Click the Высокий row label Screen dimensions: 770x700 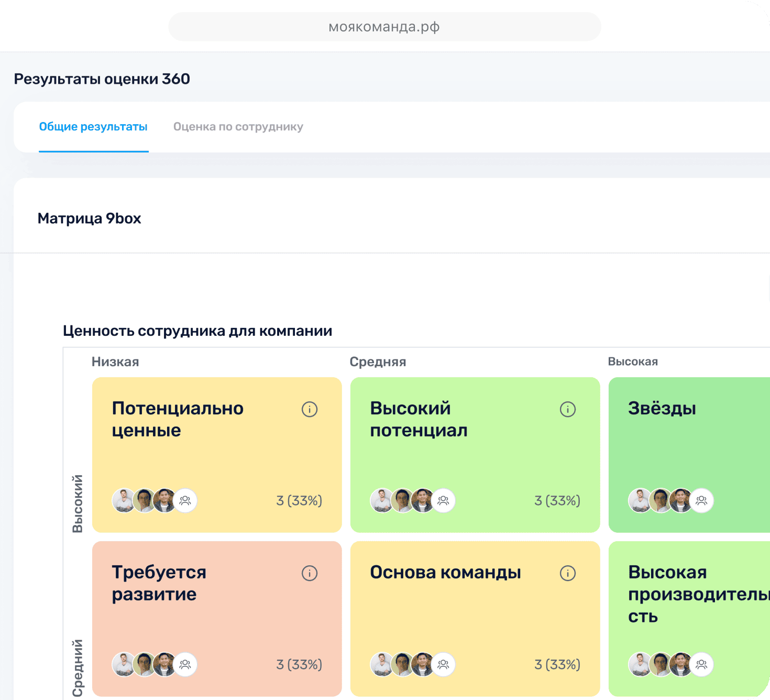[78, 504]
